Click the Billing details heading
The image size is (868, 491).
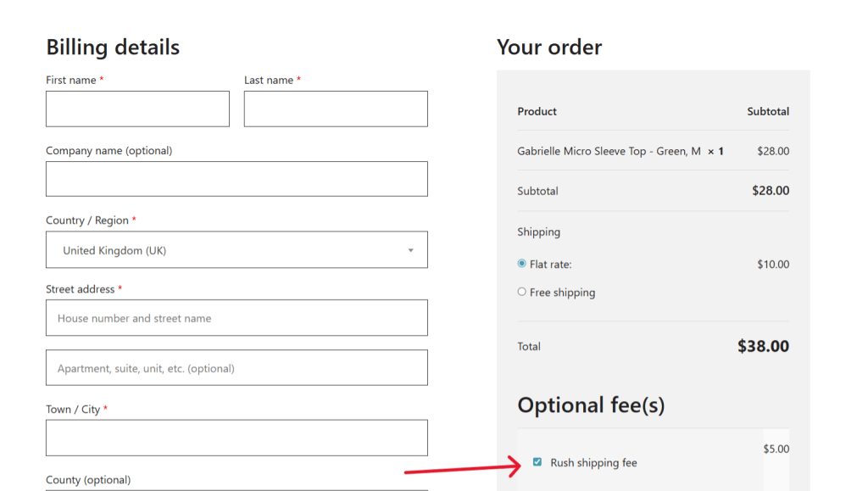[x=113, y=47]
